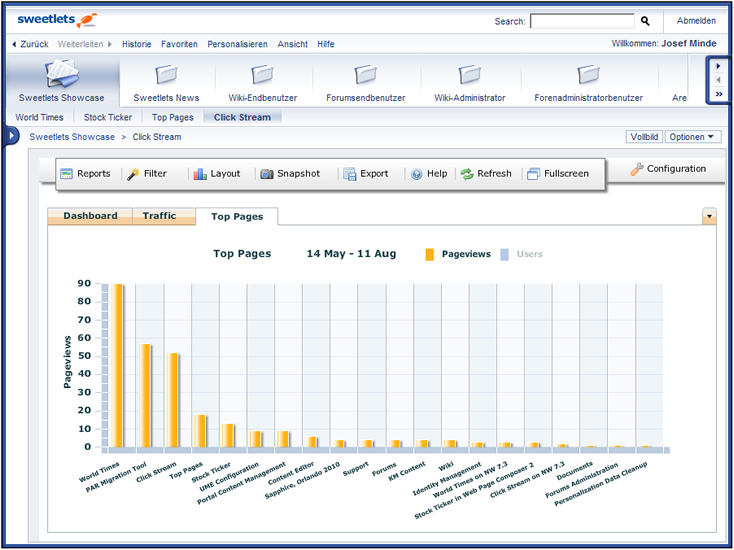Take a Snapshot with camera icon

pos(290,174)
